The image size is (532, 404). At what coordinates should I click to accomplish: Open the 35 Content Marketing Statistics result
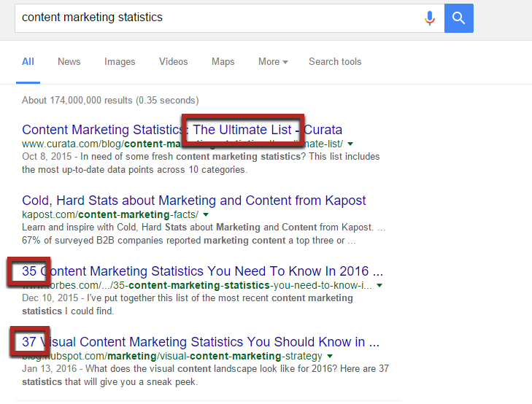tap(202, 271)
